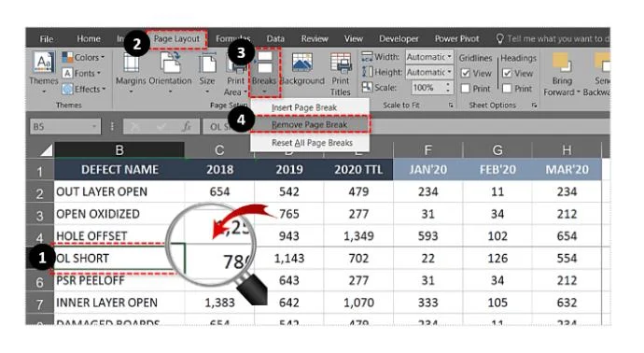Click the Name Box showing B5
This screenshot has width=644, height=353.
(x=60, y=127)
